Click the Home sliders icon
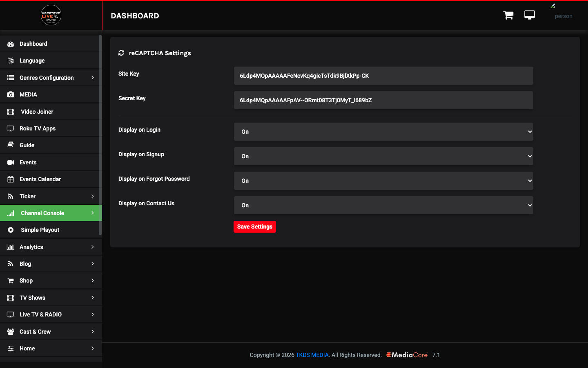Image resolution: width=588 pixels, height=368 pixels. (11, 348)
